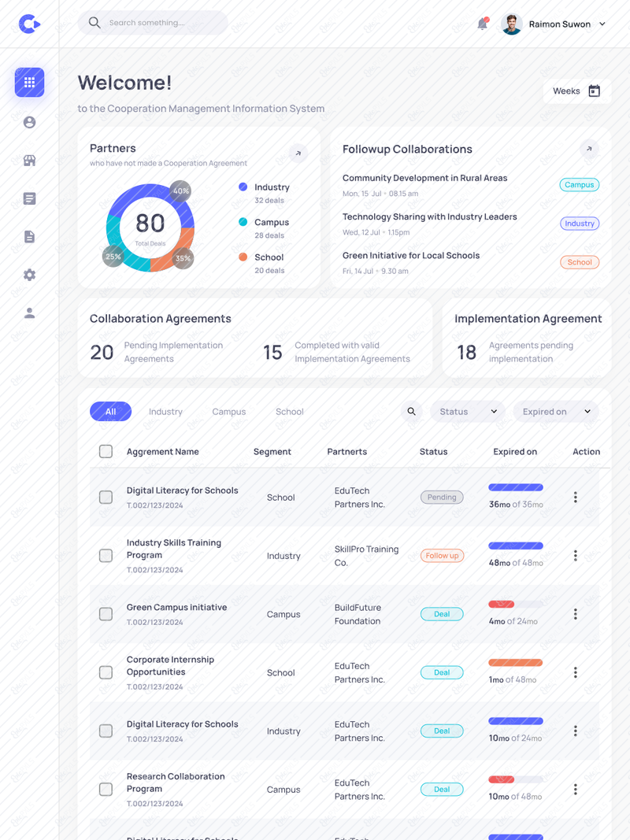
Task: Click the Campus tag on Community Development
Action: pos(579,185)
